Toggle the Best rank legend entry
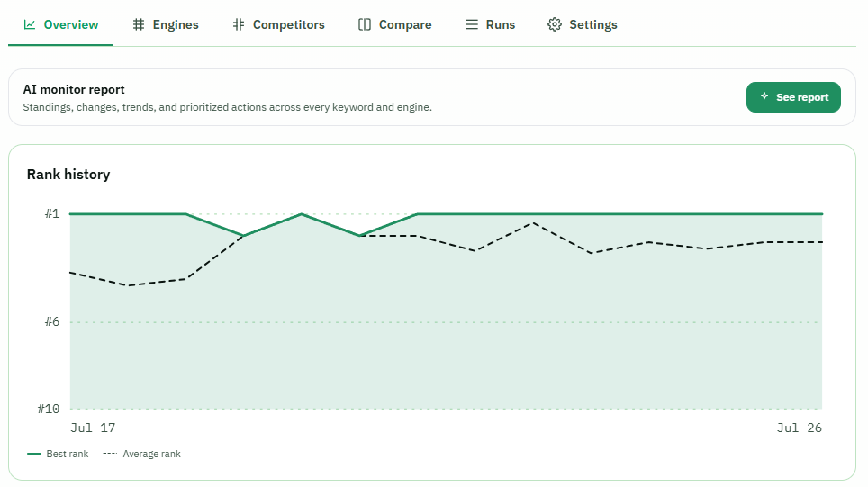The height and width of the screenshot is (487, 868). (x=58, y=454)
